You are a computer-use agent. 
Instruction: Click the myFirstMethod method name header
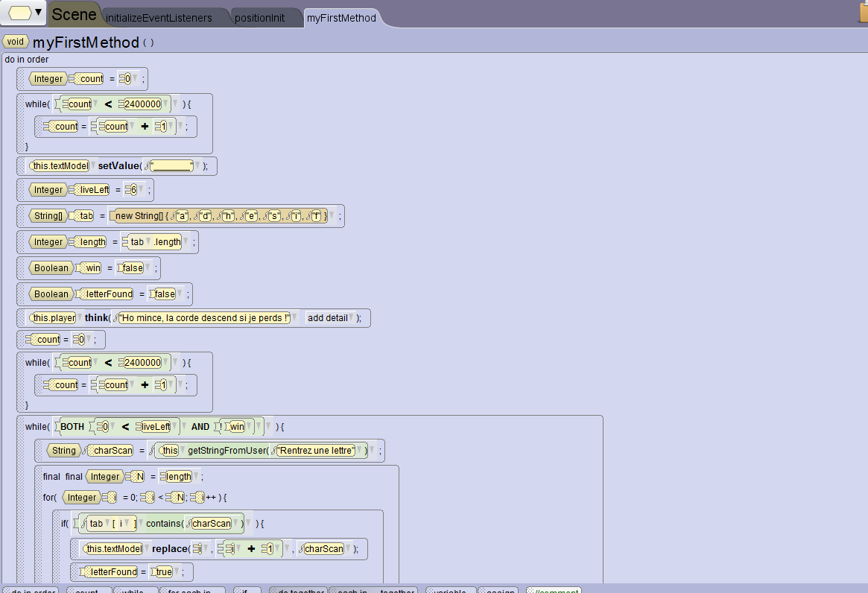click(x=86, y=42)
